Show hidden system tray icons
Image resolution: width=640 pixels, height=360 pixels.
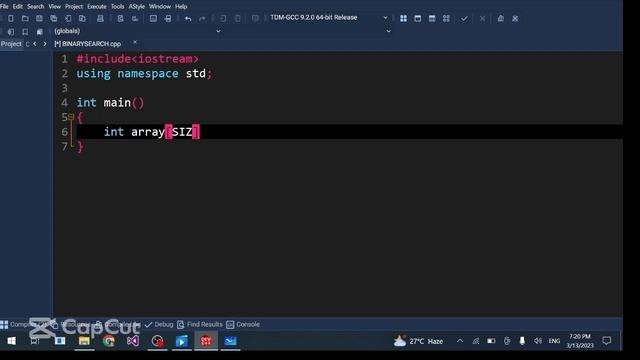460,341
